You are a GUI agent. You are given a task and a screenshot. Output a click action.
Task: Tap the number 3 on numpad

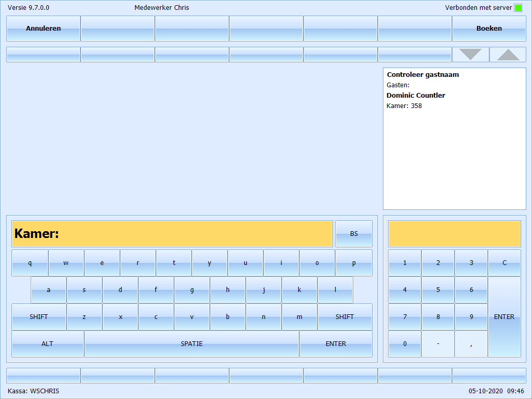click(x=471, y=263)
